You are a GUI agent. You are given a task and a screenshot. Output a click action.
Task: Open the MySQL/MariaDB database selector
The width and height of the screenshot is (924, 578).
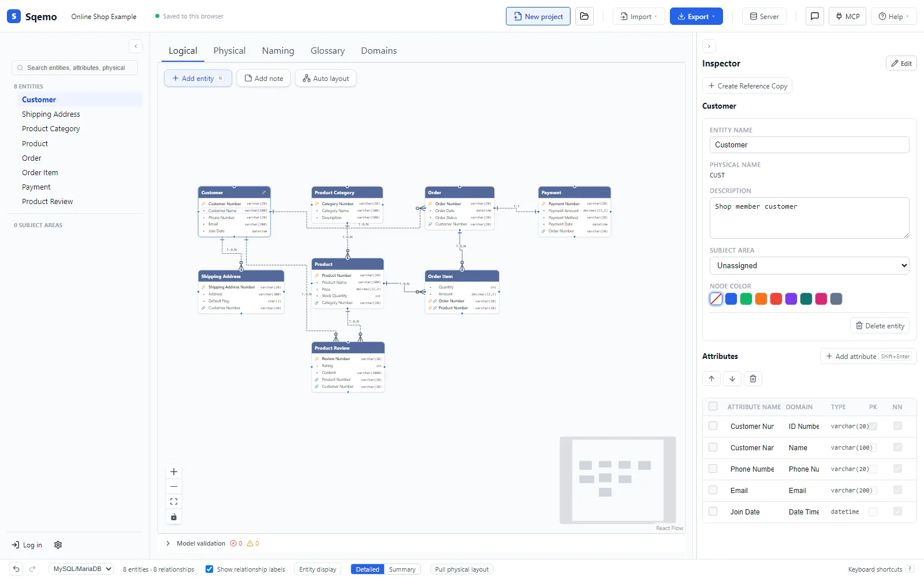click(x=81, y=569)
